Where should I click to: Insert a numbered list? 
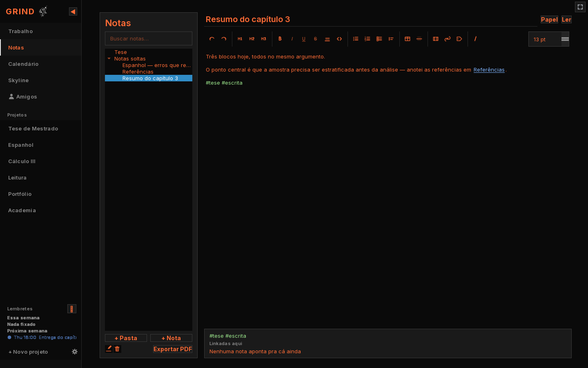367,39
